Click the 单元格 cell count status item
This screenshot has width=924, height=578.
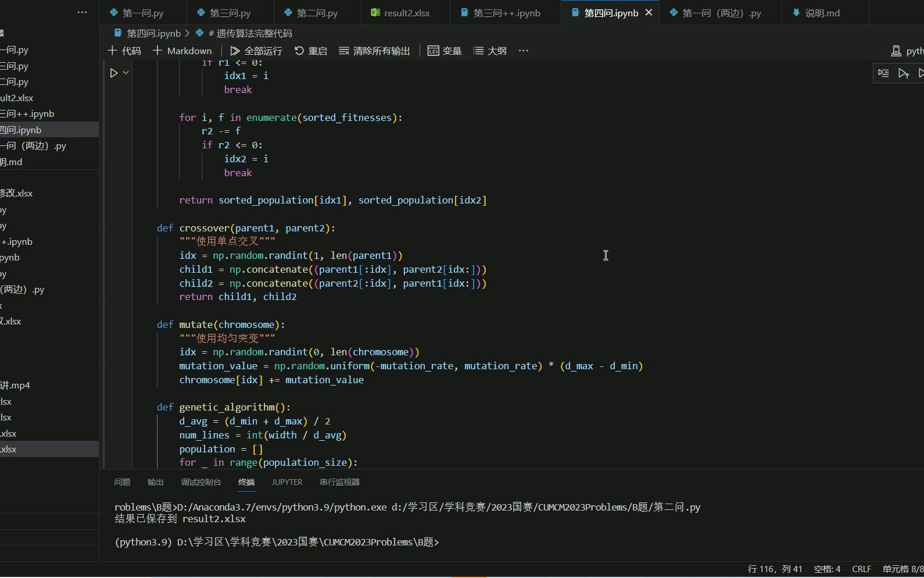click(902, 569)
